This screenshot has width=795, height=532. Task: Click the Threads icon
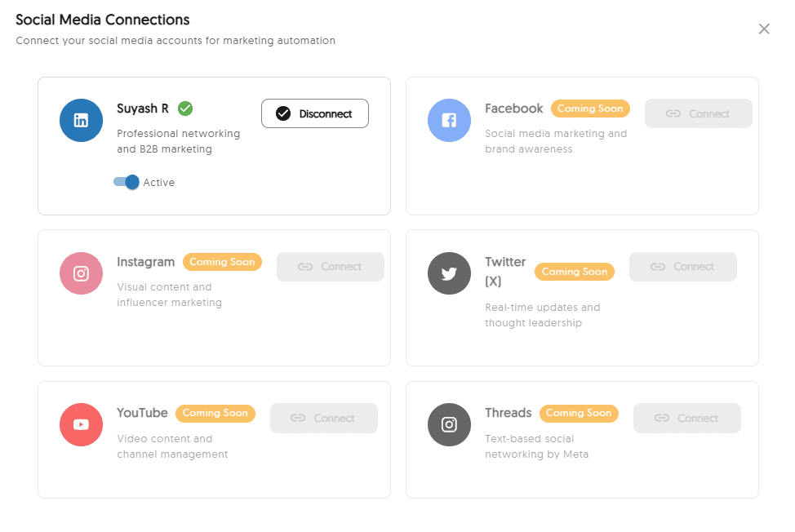(449, 424)
